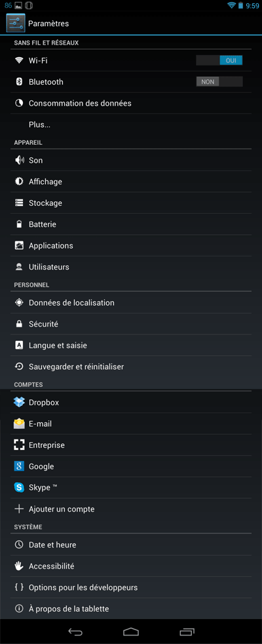Enable the Bluetooth toggle
This screenshot has width=262, height=644.
219,82
